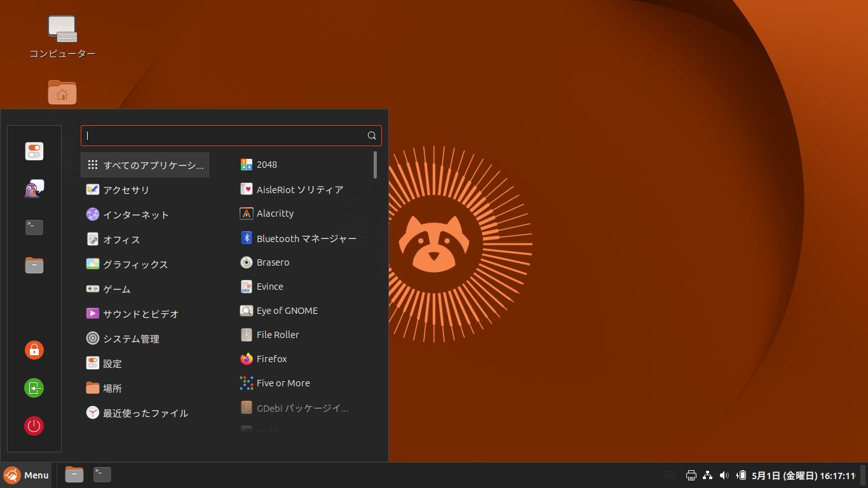This screenshot has width=868, height=488.
Task: Open network connections tray icon
Action: click(x=708, y=475)
